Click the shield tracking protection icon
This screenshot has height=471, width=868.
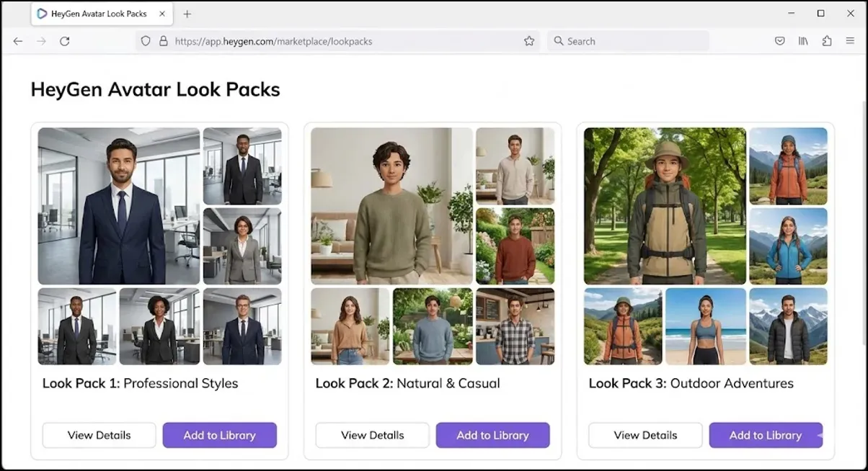[146, 41]
